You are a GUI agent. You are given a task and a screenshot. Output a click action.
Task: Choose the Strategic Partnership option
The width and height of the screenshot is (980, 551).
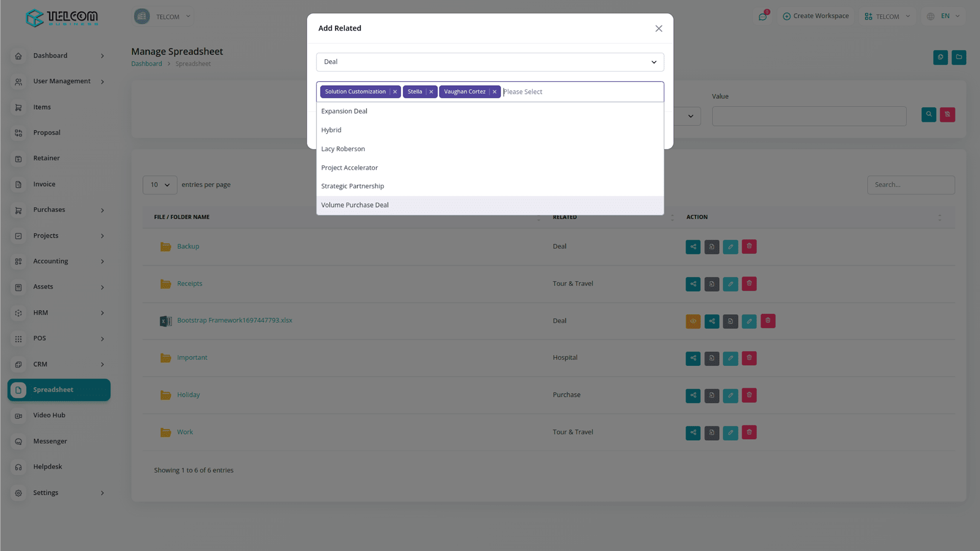pyautogui.click(x=352, y=186)
